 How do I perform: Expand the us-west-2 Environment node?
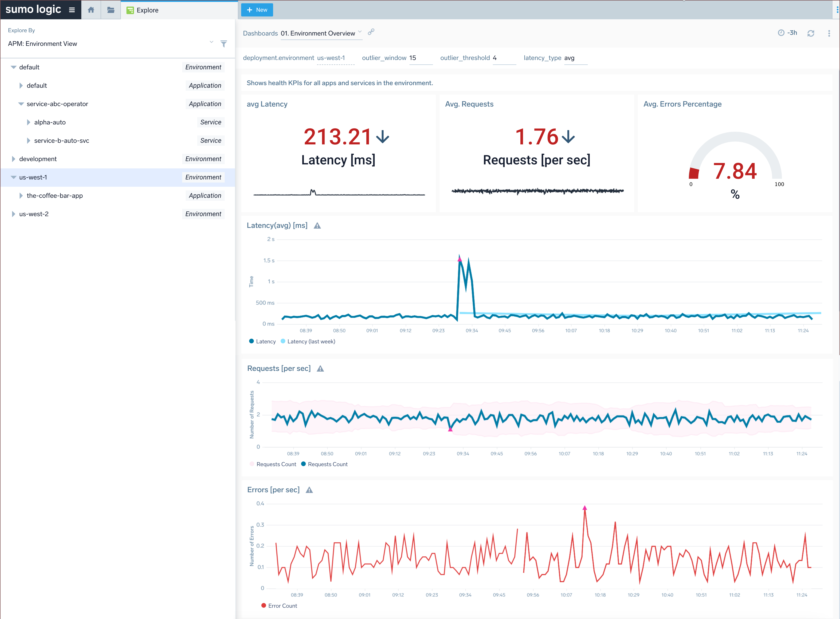click(13, 214)
